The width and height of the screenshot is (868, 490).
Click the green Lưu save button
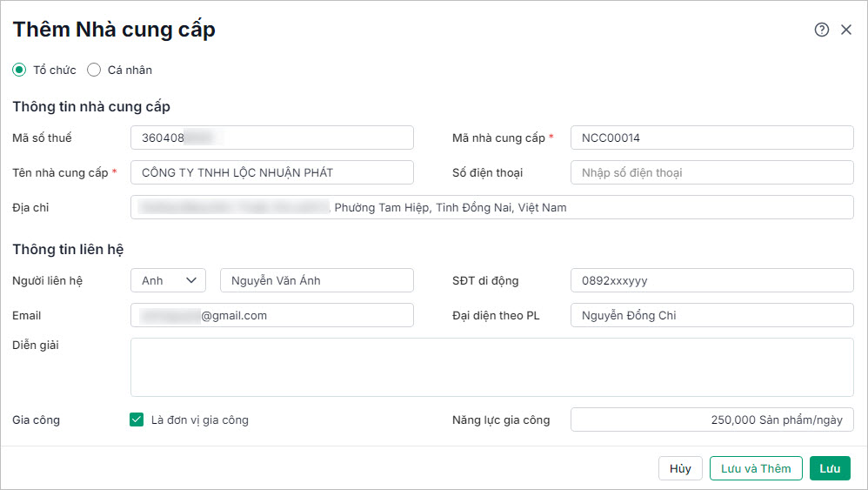[830, 468]
